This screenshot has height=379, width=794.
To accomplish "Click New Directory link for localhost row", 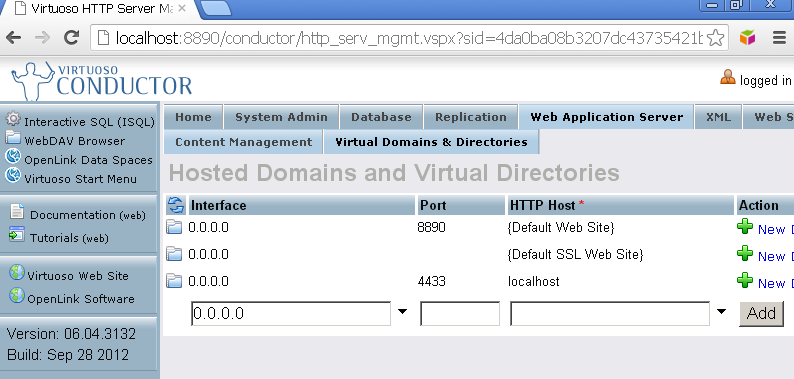I will [775, 283].
